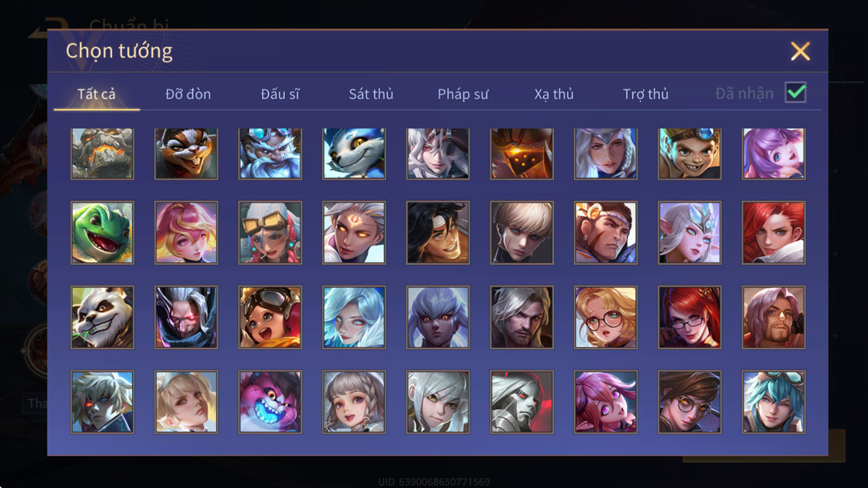Image resolution: width=868 pixels, height=488 pixels.
Task: Select the Tất cả tab
Action: click(97, 94)
